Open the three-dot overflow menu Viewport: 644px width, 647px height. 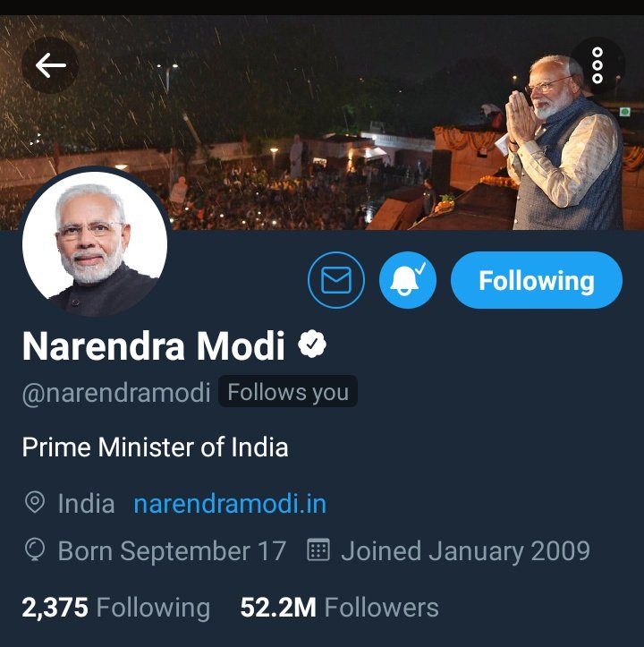pyautogui.click(x=597, y=65)
